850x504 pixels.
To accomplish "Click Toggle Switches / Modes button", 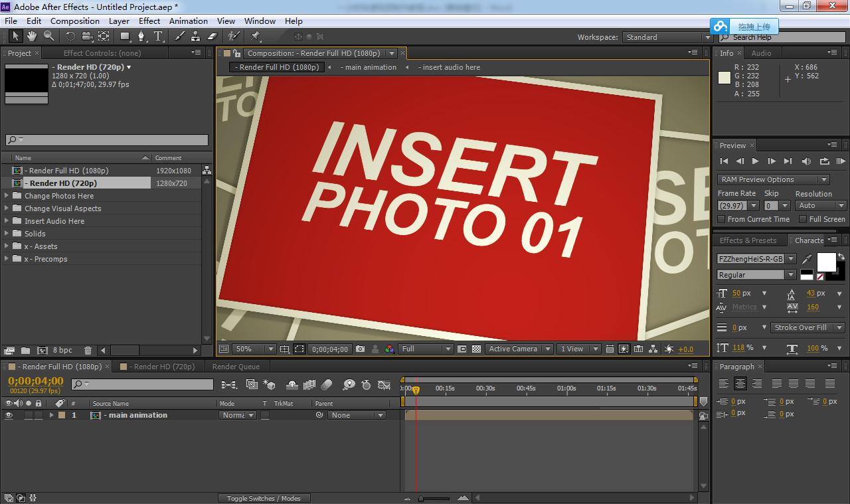I will [264, 498].
